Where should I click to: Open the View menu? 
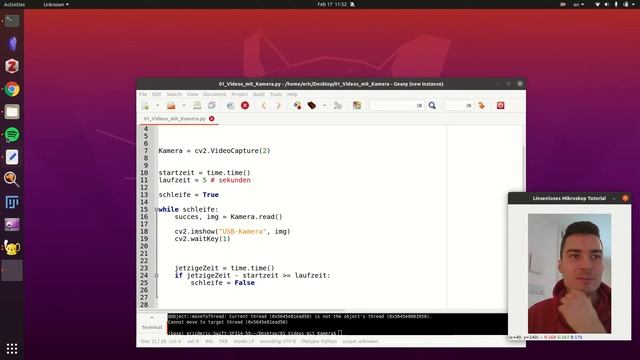tap(192, 94)
